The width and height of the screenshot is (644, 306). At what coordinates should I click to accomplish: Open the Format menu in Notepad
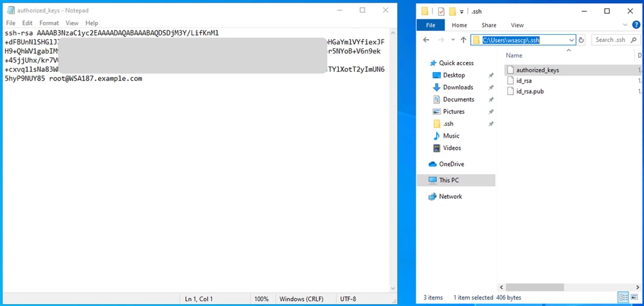[x=49, y=23]
